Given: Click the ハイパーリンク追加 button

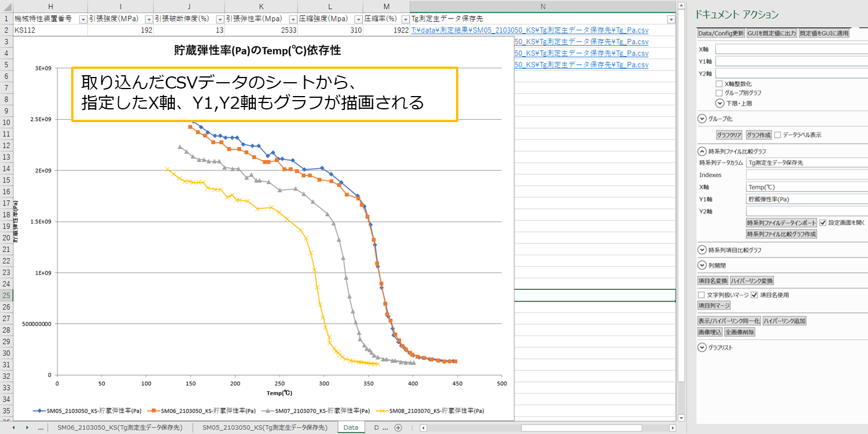Looking at the screenshot, I should click(x=784, y=321).
